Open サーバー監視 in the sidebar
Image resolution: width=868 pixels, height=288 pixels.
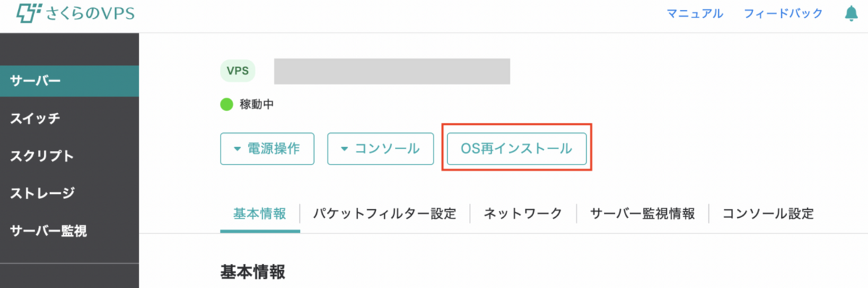point(48,231)
